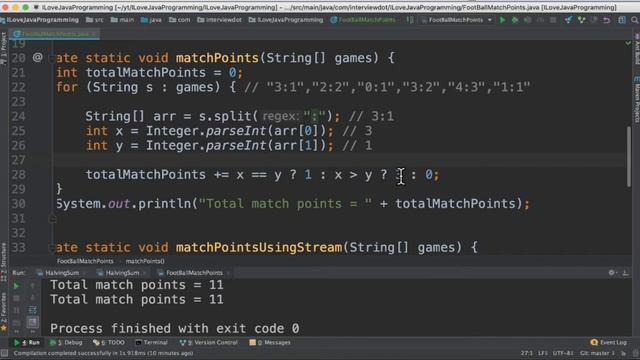The height and width of the screenshot is (360, 640).
Task: Click the lock read-only icon in the status bar
Action: tap(623, 353)
